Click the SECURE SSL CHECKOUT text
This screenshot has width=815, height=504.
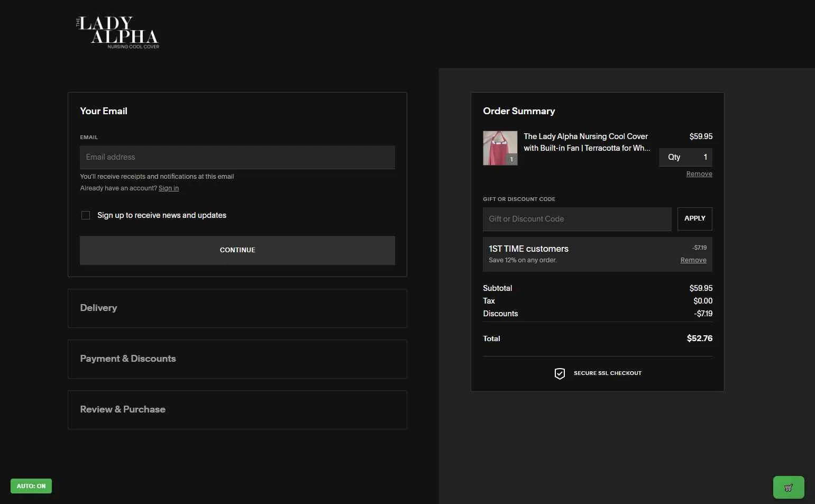608,373
